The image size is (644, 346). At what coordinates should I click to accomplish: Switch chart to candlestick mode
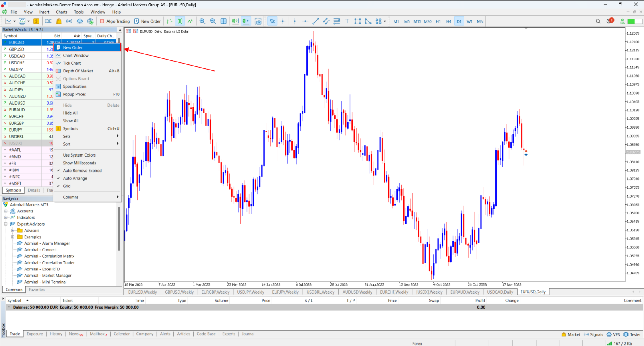[180, 21]
